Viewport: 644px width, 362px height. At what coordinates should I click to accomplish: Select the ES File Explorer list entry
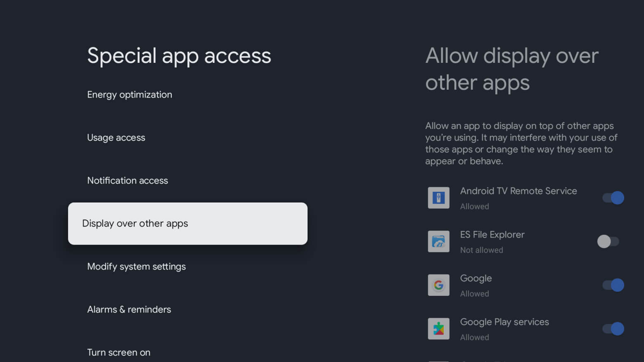pos(492,241)
